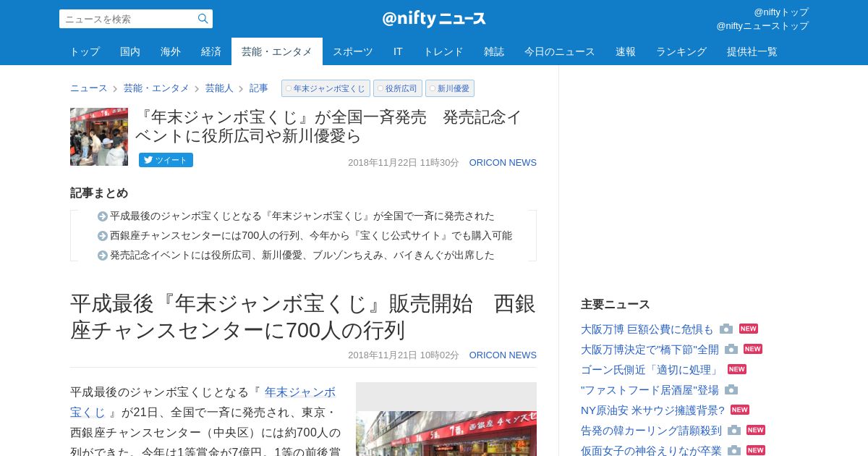Open 大阪万博決定で"橋下節"全開 news
The image size is (868, 456).
tap(650, 349)
